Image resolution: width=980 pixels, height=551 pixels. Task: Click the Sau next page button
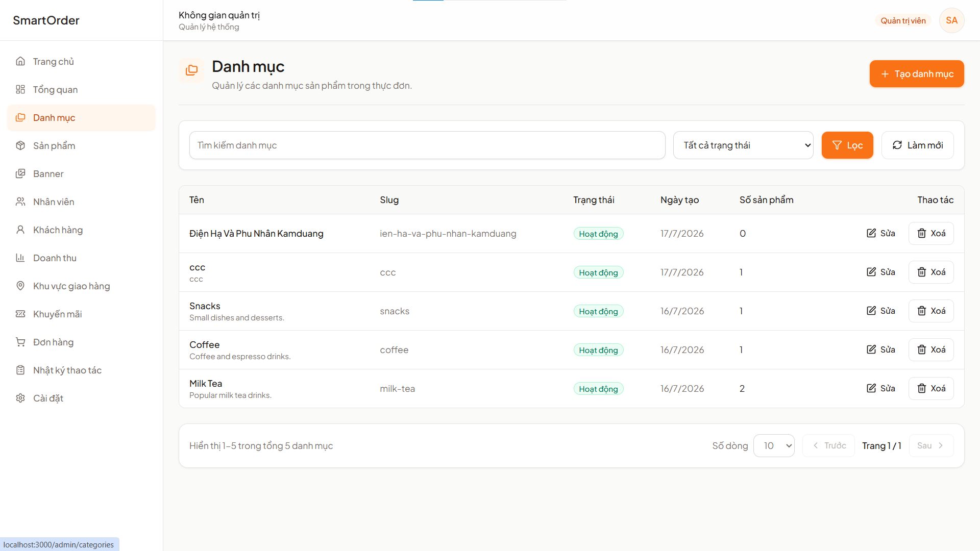(931, 445)
